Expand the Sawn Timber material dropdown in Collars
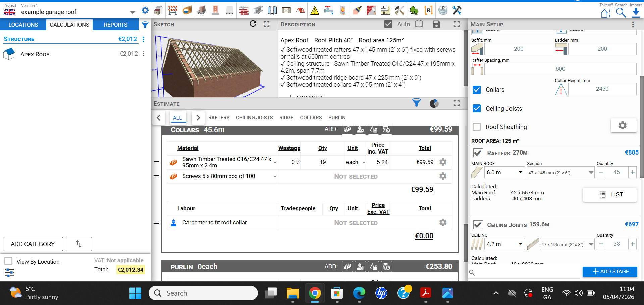The height and width of the screenshot is (305, 644). pos(275,162)
